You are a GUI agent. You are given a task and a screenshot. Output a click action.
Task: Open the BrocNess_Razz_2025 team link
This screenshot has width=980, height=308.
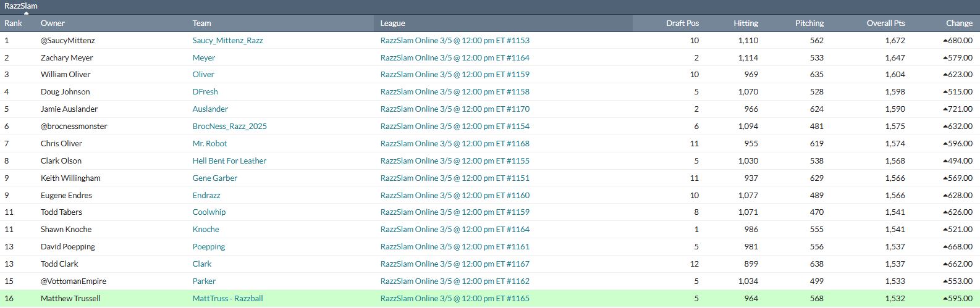point(230,126)
